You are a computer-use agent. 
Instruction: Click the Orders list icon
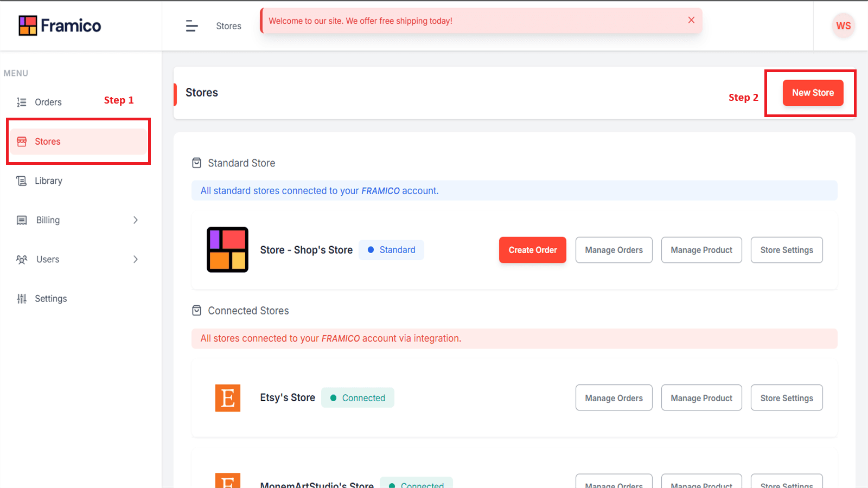[x=22, y=102]
